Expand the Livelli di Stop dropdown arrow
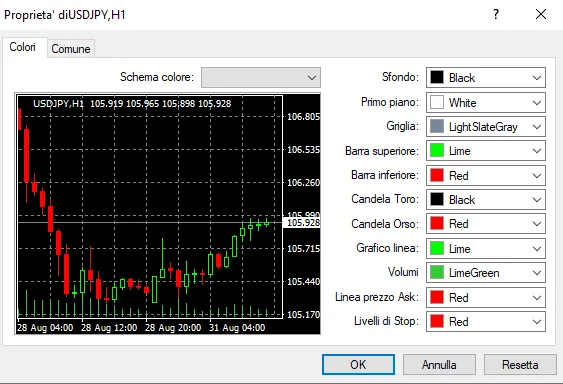The height and width of the screenshot is (384, 563). click(537, 321)
